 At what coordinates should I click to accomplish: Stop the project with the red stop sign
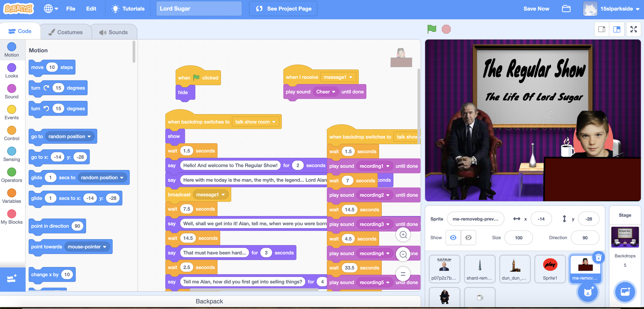[x=446, y=29]
